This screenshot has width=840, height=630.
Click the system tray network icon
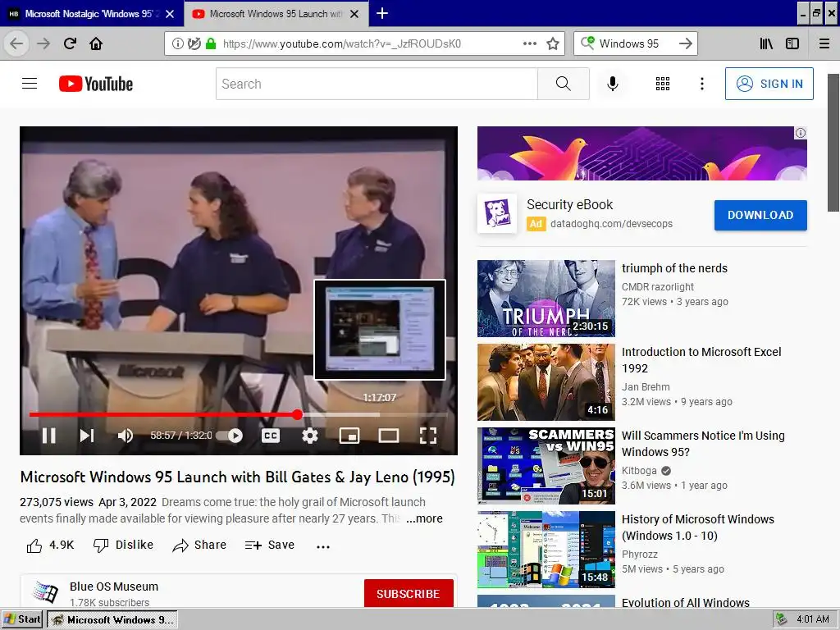click(782, 619)
